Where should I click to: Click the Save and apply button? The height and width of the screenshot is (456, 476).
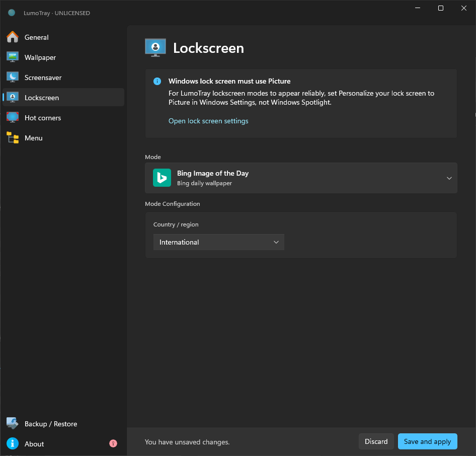[x=427, y=442]
